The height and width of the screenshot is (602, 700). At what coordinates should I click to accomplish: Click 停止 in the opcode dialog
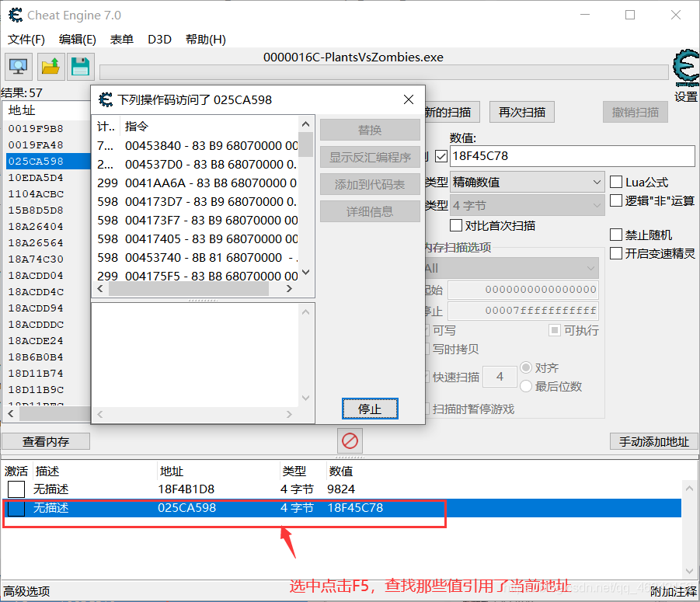(x=370, y=409)
